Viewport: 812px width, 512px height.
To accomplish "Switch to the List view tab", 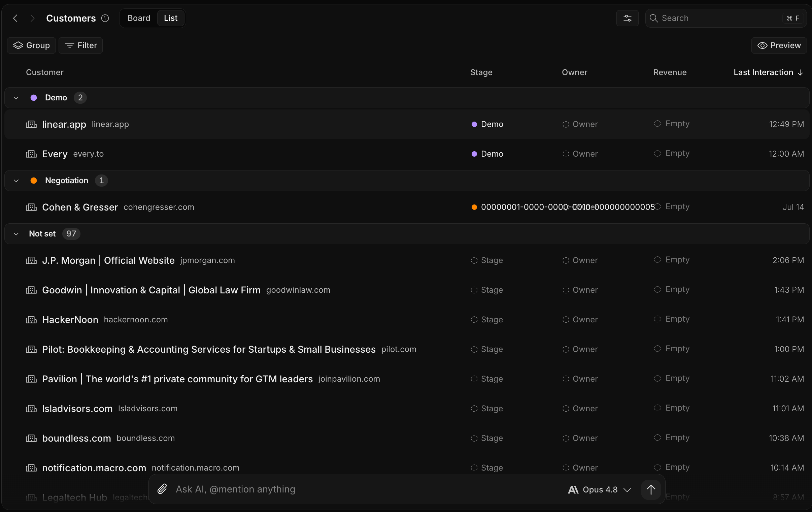I will (171, 18).
